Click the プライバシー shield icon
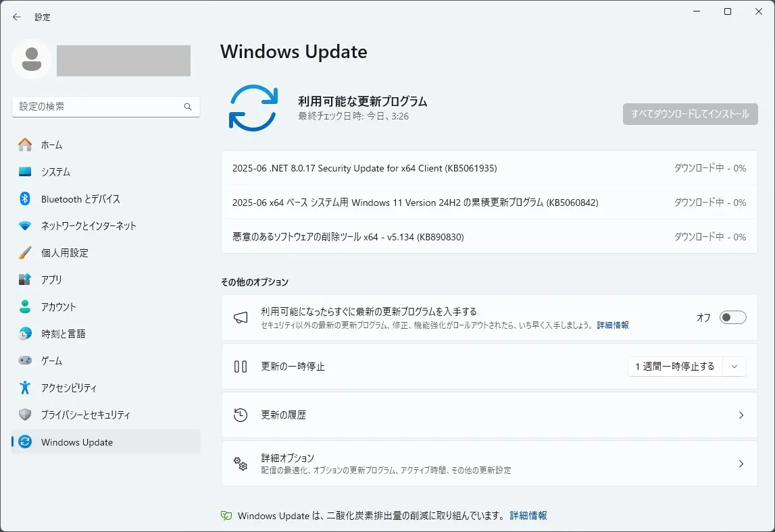The width and height of the screenshot is (775, 532). tap(25, 415)
